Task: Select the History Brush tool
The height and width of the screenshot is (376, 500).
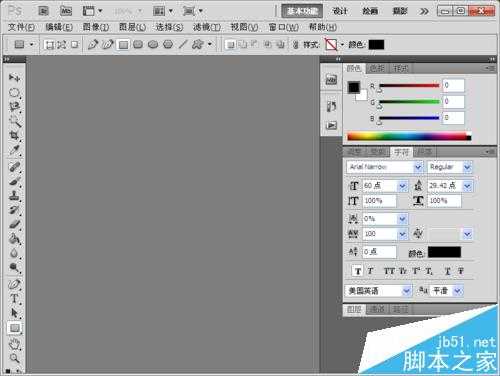Action: coord(14,210)
